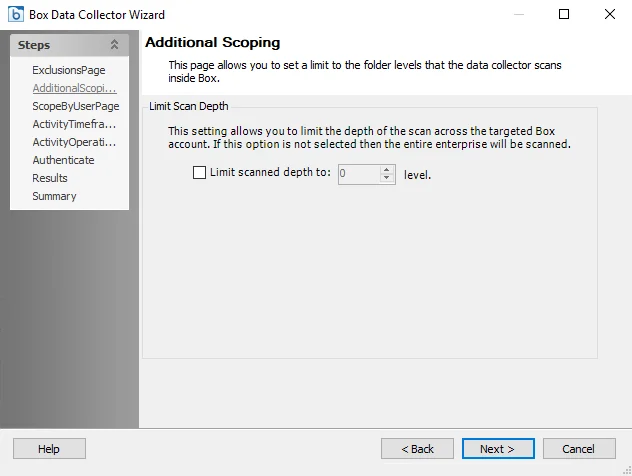This screenshot has height=476, width=632.
Task: Maximize the wizard window
Action: pos(564,14)
